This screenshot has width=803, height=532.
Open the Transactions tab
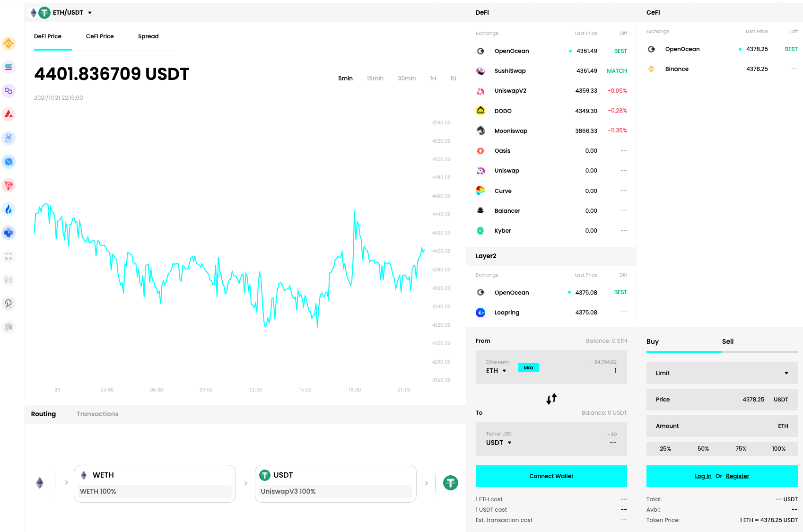coord(97,414)
